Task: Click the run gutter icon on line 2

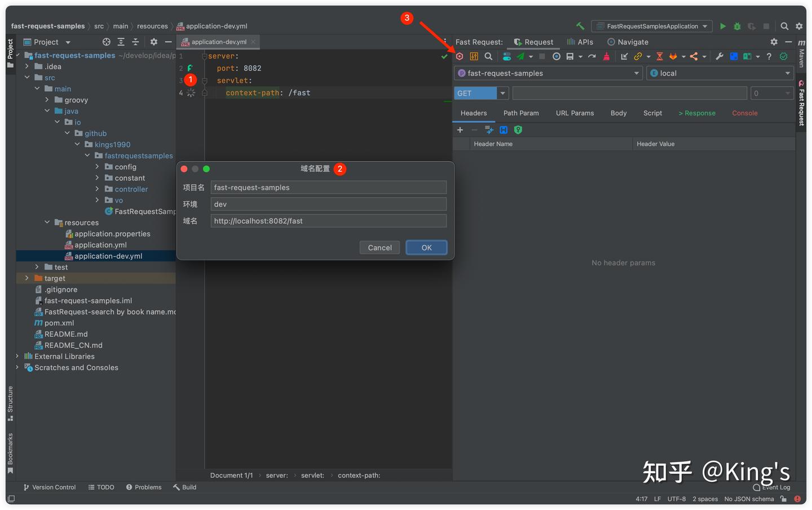Action: [190, 68]
